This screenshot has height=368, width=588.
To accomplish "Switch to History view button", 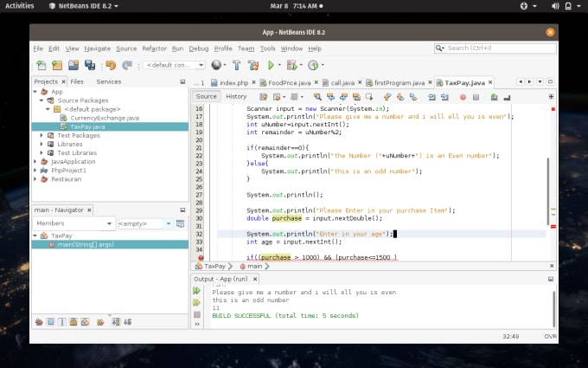I will [x=236, y=96].
